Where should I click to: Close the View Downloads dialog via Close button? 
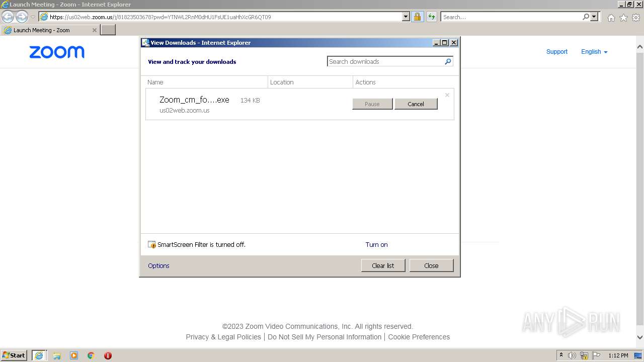pos(431,265)
